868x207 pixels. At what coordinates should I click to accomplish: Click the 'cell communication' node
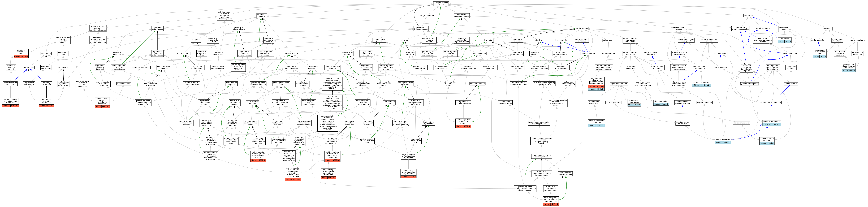coord(561,40)
